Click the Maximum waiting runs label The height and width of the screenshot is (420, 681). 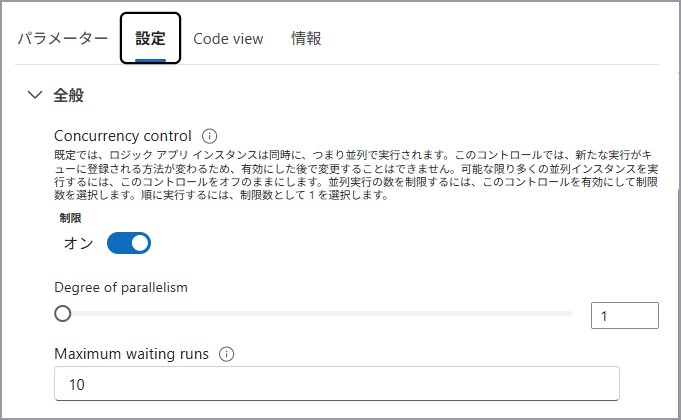tap(131, 354)
